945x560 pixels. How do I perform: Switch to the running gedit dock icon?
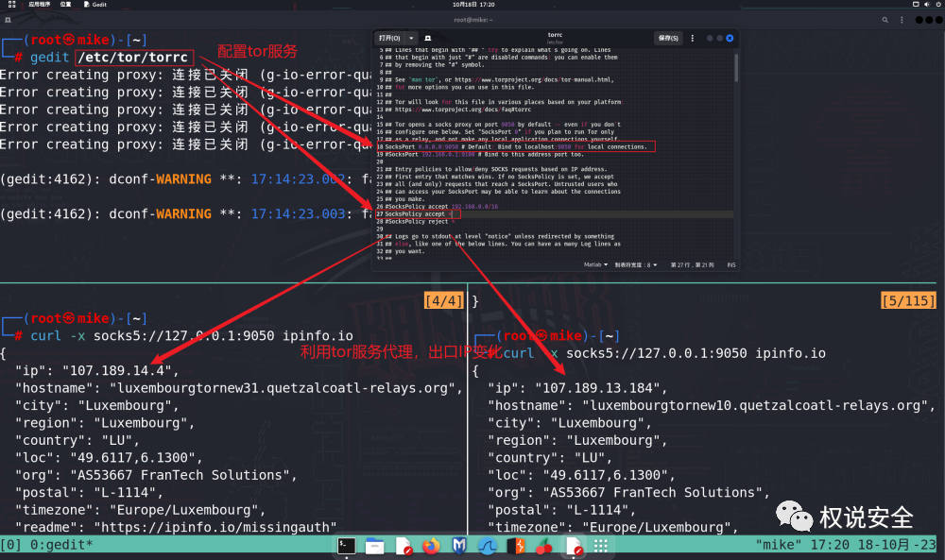click(x=574, y=546)
